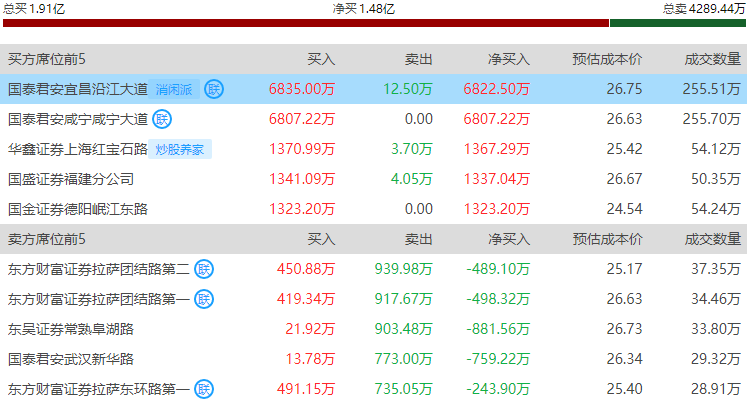
Task: Click the 买方席位前5 section title
Action: click(x=47, y=59)
